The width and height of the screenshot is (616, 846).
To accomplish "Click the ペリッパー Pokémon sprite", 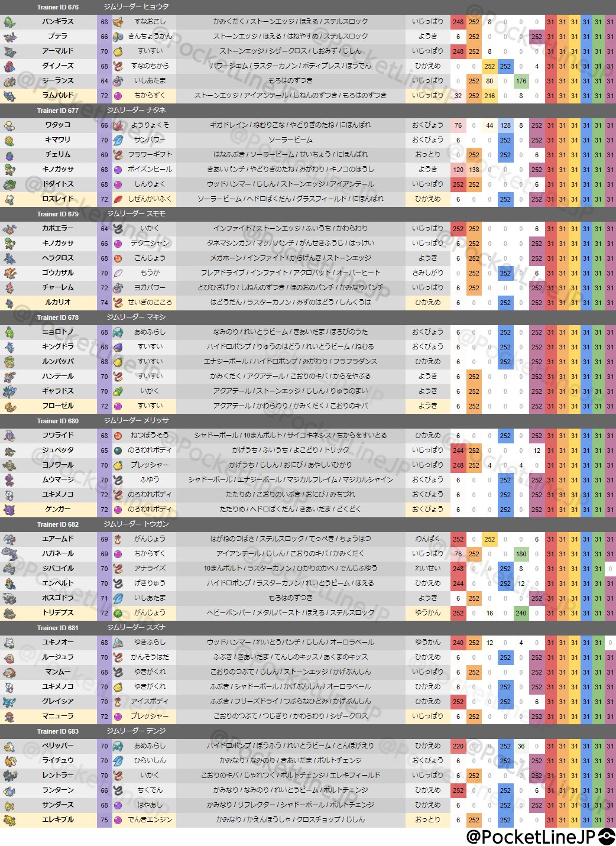I will pyautogui.click(x=9, y=746).
